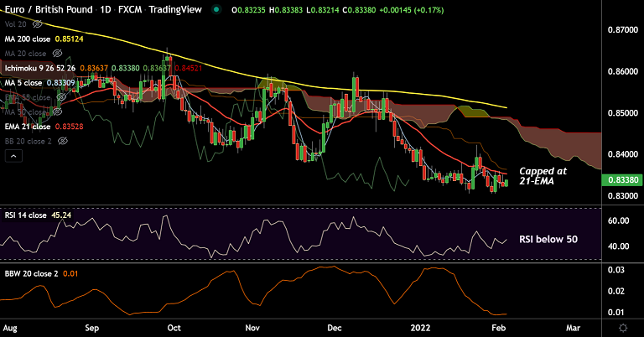This screenshot has height=337, width=644.
Task: Click the Feb label on time axis
Action: pos(499,328)
